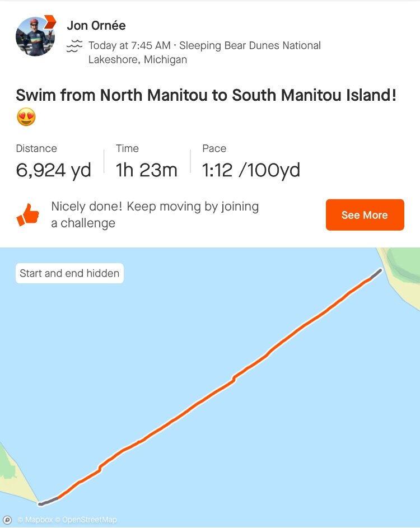This screenshot has height=528, width=420.
Task: Click the 1h 23m time stat
Action: (146, 170)
